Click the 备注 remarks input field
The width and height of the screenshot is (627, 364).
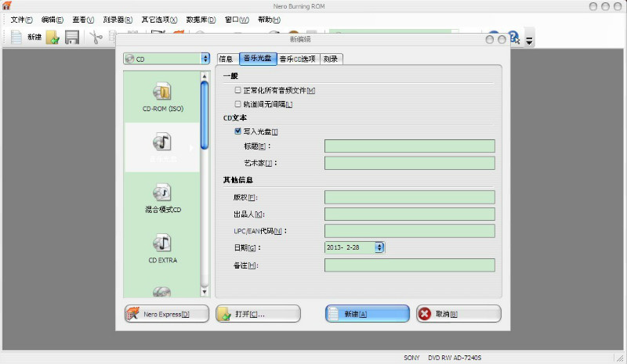(409, 265)
